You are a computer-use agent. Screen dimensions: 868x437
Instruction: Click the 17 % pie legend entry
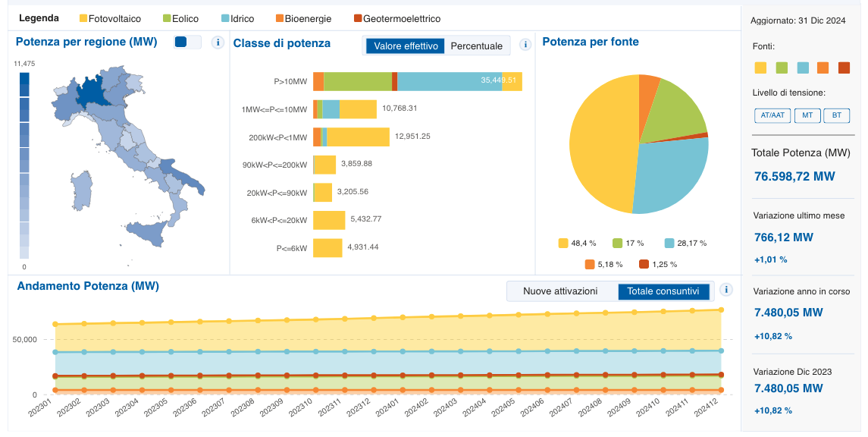tap(628, 243)
